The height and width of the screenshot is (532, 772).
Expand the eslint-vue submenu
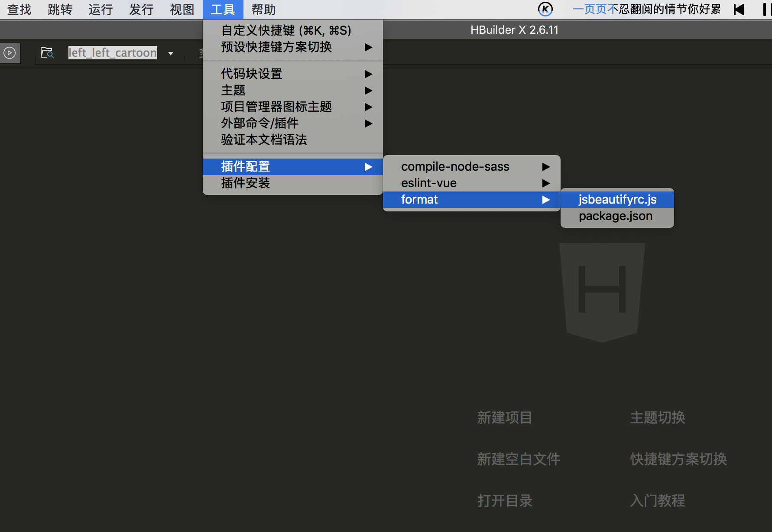pos(472,183)
